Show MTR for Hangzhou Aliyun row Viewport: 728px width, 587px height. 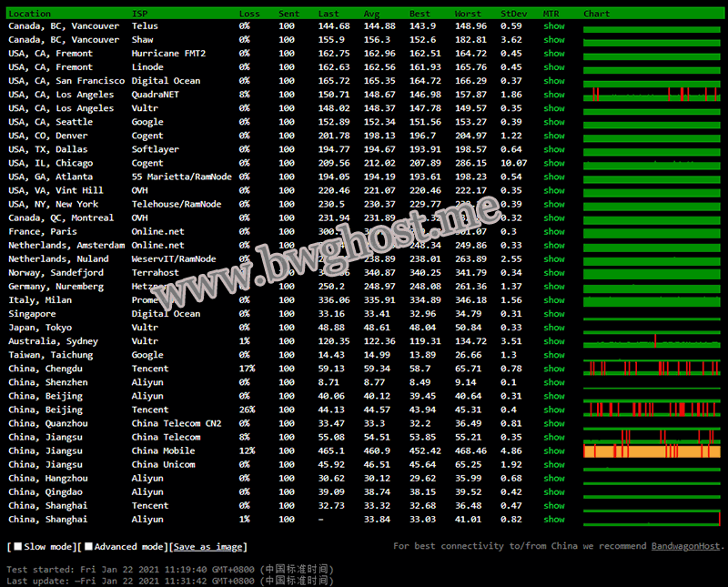(554, 479)
